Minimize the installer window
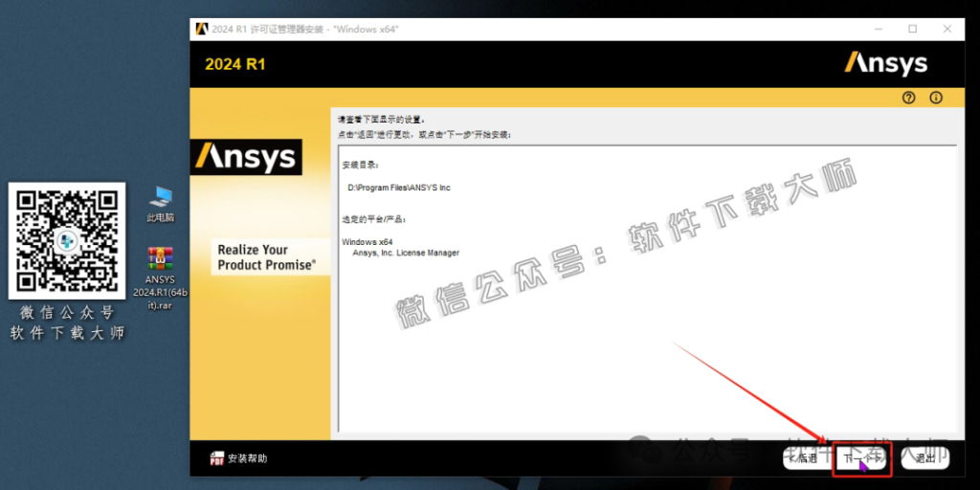980x490 pixels. [880, 29]
